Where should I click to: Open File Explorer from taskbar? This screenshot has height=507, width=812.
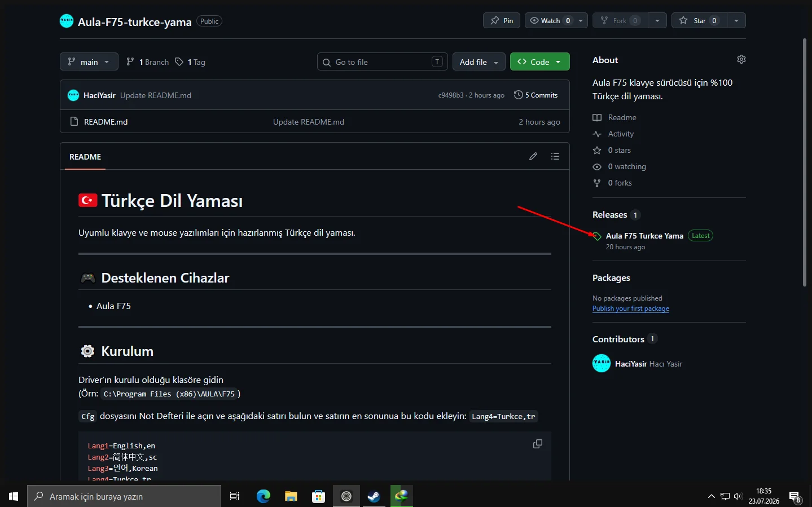tap(291, 496)
